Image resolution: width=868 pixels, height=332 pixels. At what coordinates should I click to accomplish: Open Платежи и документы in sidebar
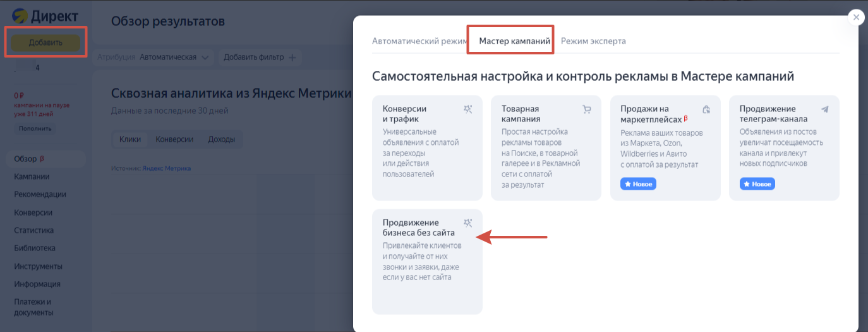(x=33, y=307)
